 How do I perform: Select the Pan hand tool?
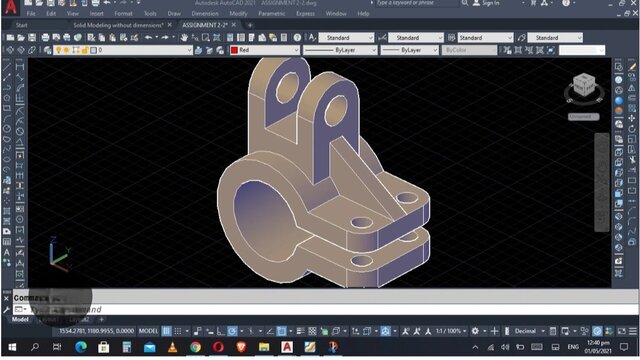pyautogui.click(x=184, y=38)
